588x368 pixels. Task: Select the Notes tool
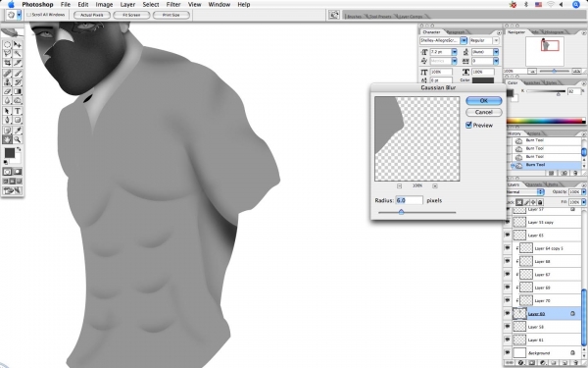click(7, 131)
